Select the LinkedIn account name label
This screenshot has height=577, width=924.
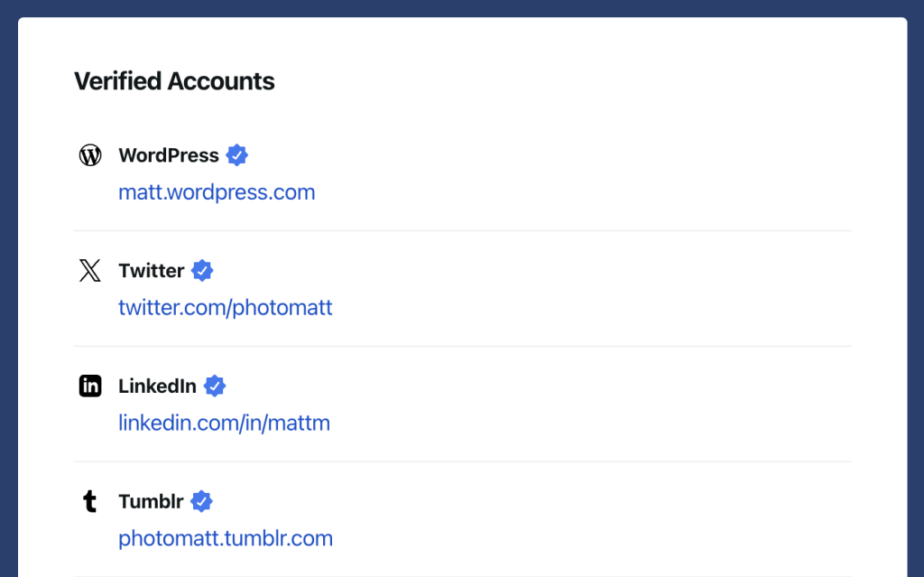click(x=157, y=386)
